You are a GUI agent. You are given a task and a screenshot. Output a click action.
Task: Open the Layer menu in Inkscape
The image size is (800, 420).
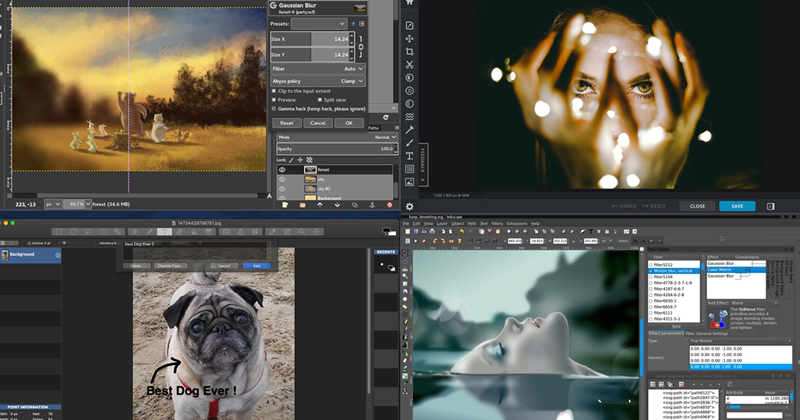point(442,224)
